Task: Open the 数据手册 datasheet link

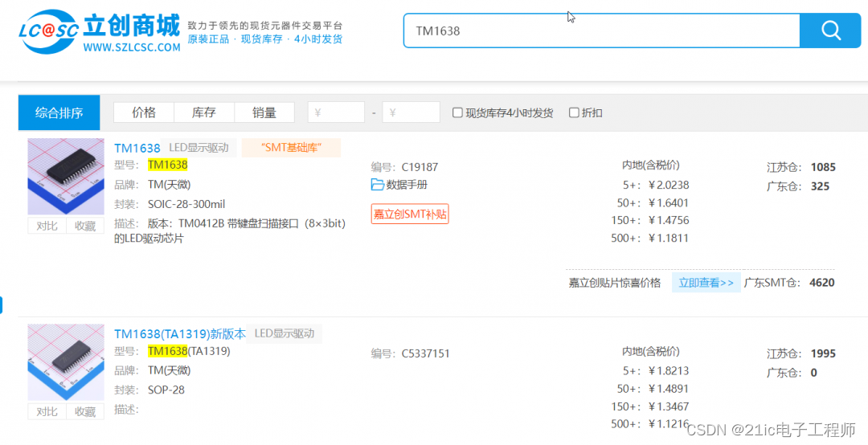Action: (x=407, y=185)
